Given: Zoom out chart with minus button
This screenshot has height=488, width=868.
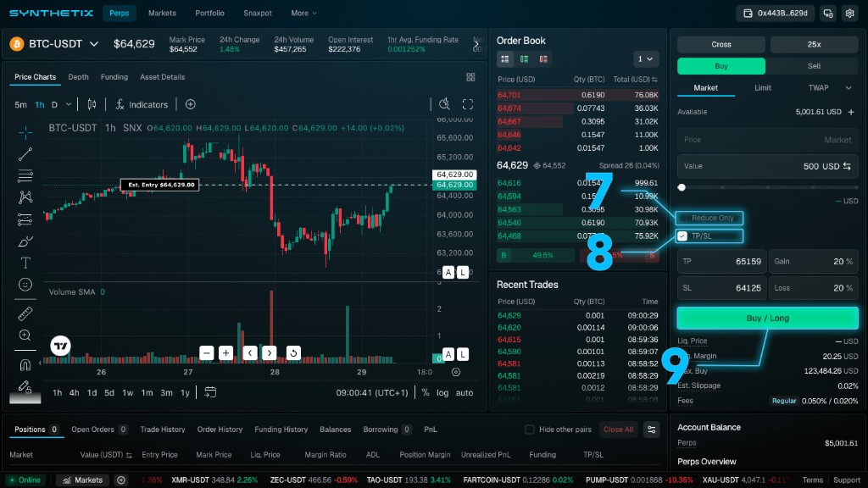Looking at the screenshot, I should click(207, 353).
